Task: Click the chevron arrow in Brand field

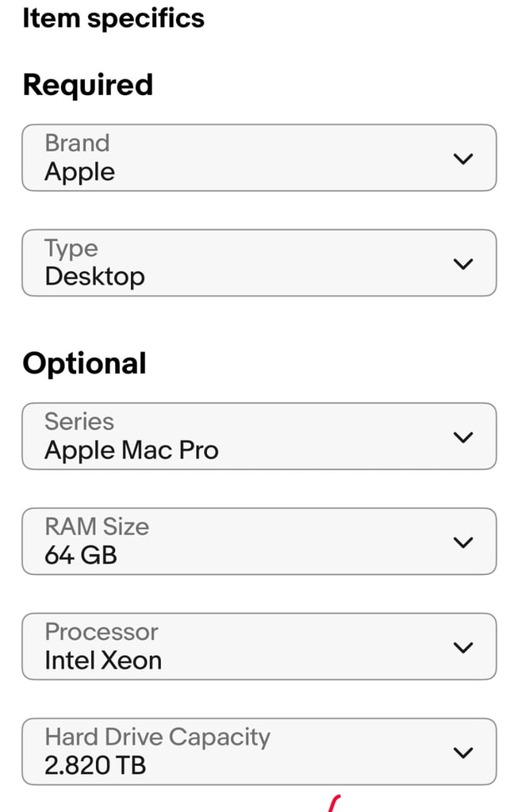Action: pos(462,159)
